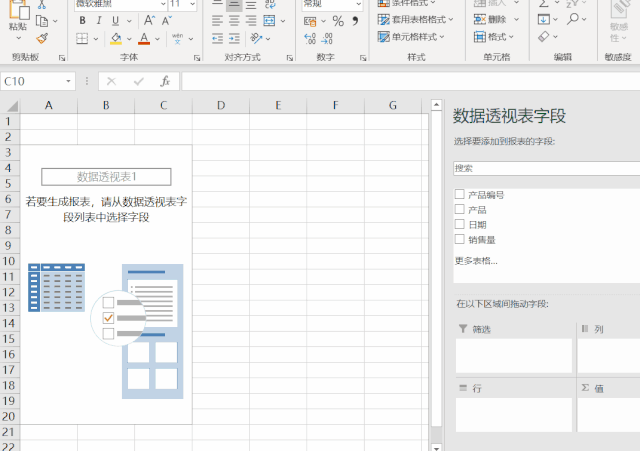Image resolution: width=640 pixels, height=451 pixels.
Task: Click the Format Painter brush icon
Action: click(42, 38)
